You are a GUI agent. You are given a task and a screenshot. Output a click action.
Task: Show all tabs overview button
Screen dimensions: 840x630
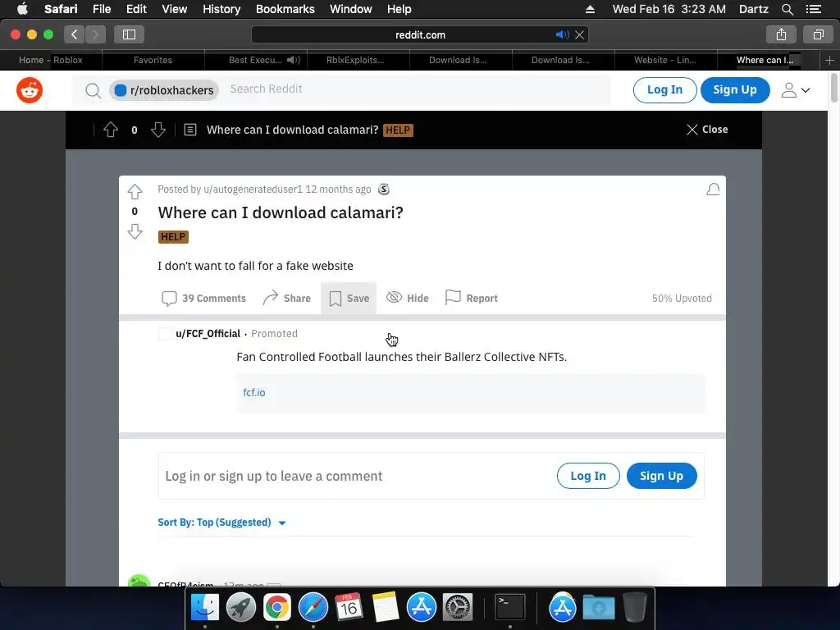818,34
